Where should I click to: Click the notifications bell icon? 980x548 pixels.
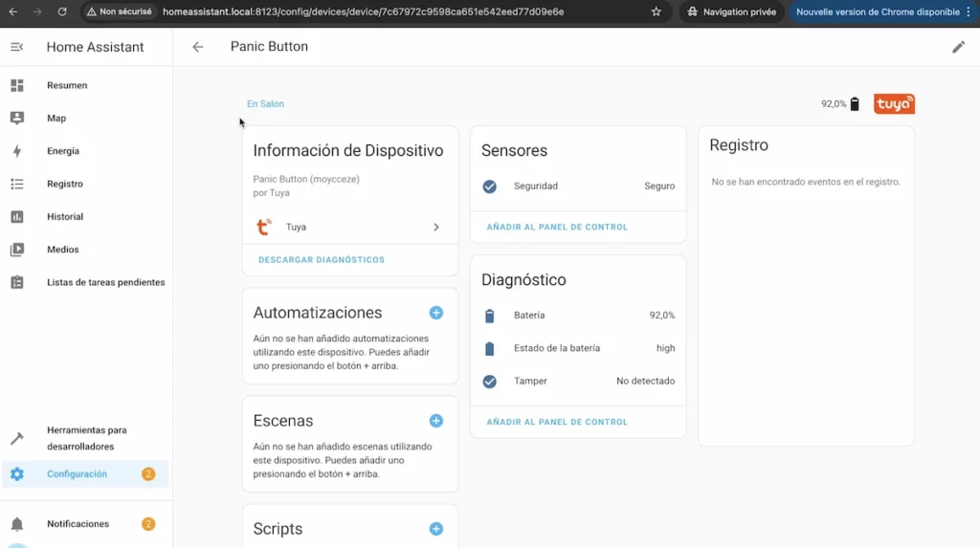tap(17, 524)
